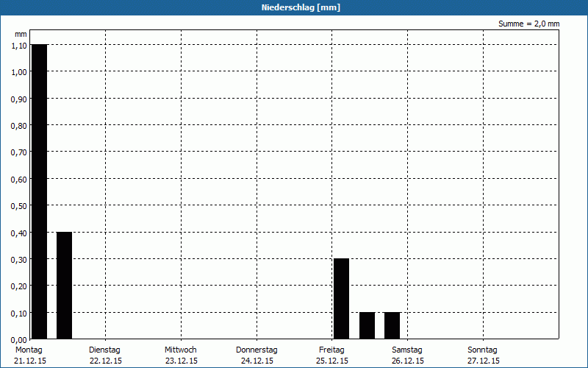Click the last 0,10 bar before Samstag
Screen dimensions: 588x368
[392, 325]
